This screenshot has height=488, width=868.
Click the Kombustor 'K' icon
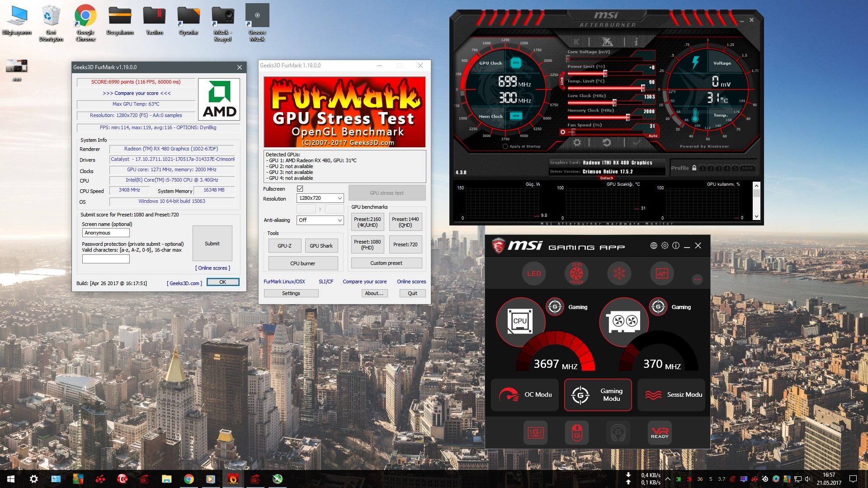coord(576,42)
